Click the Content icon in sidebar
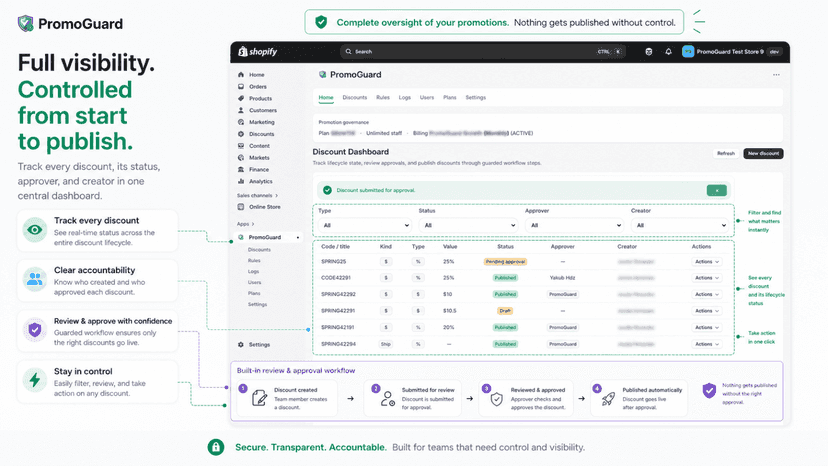828x466 pixels. click(241, 146)
